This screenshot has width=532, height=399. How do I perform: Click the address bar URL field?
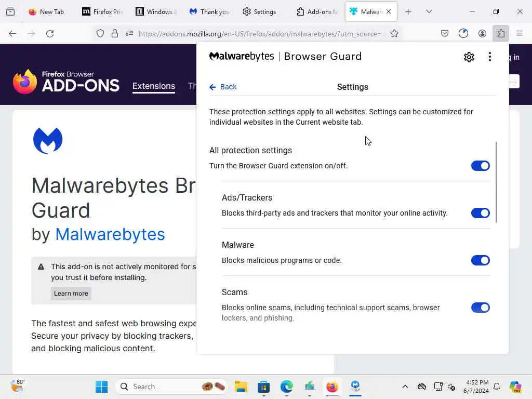click(x=260, y=34)
